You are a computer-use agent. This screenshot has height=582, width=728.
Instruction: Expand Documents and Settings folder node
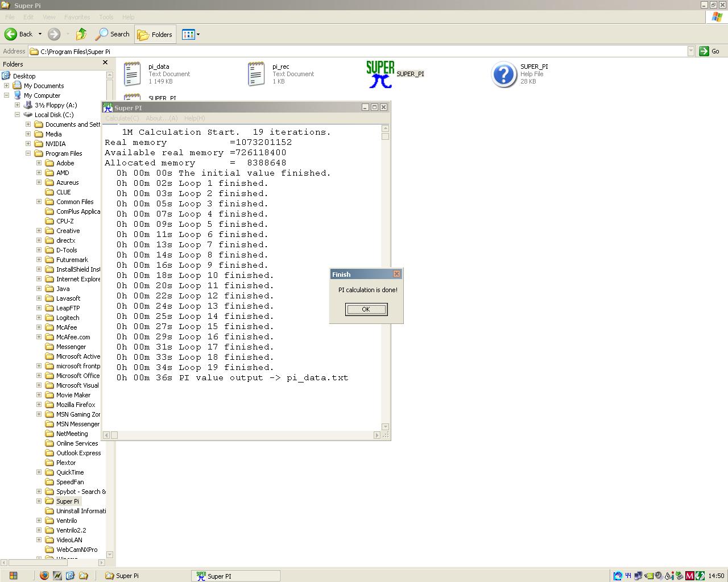click(28, 124)
